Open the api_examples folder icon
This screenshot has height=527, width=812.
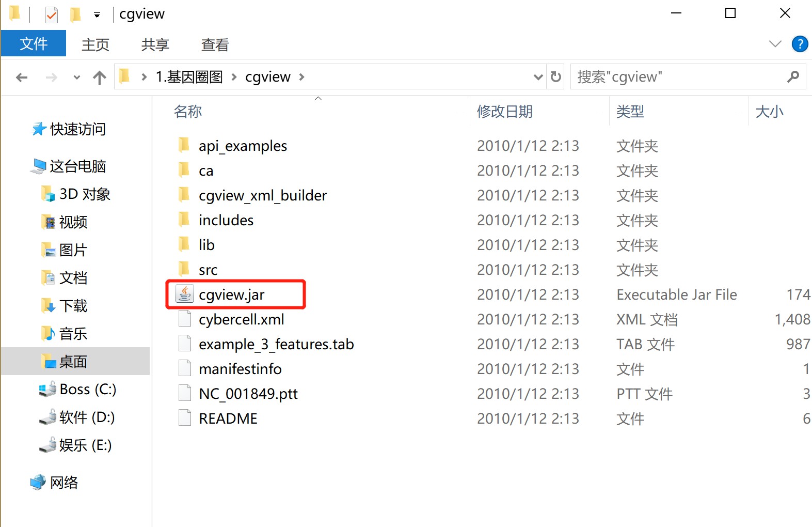pyautogui.click(x=184, y=145)
